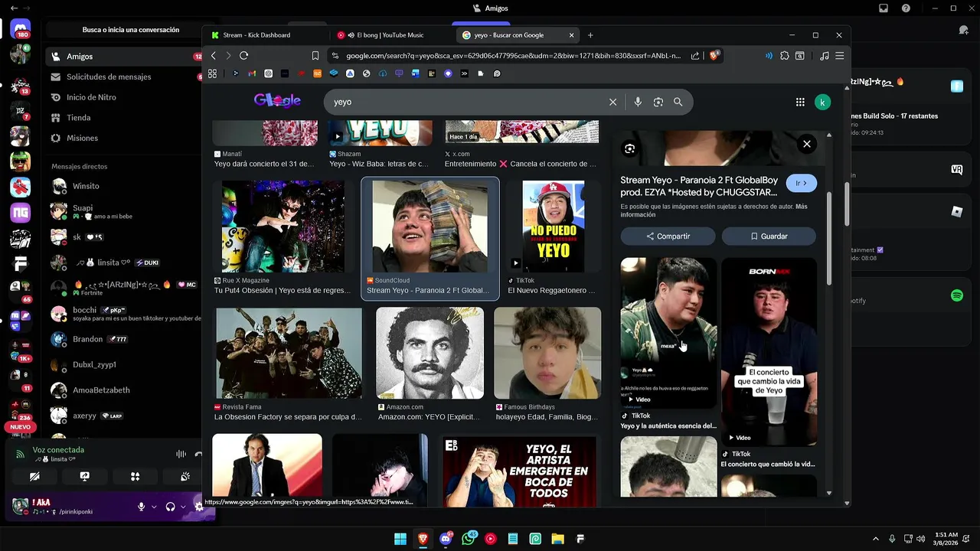Search by image with Google Lens

(x=658, y=102)
